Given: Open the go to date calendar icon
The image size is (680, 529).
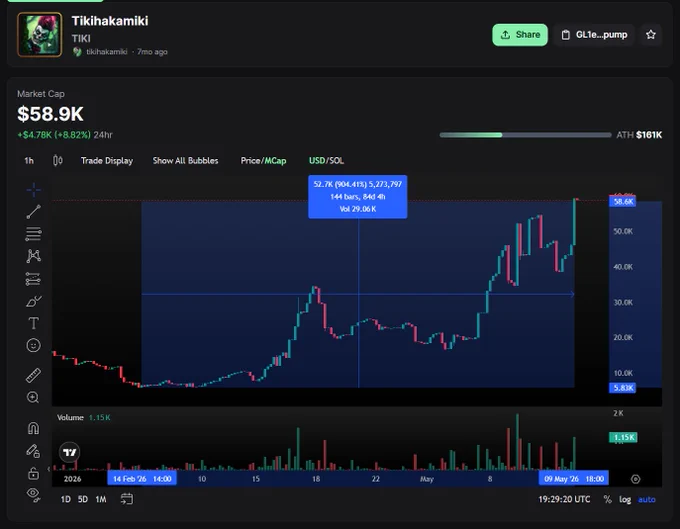Looking at the screenshot, I should [127, 499].
